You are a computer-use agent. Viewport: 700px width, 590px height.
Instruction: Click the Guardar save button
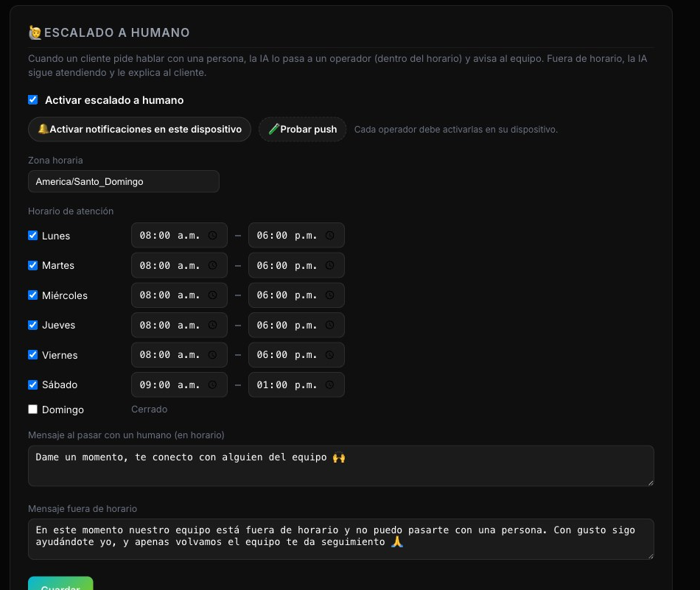click(x=60, y=584)
